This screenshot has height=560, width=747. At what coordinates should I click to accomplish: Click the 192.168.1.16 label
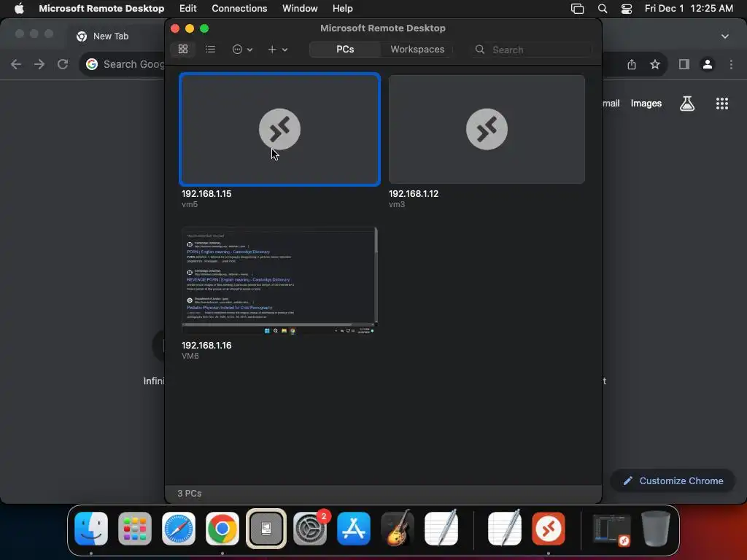pos(206,345)
